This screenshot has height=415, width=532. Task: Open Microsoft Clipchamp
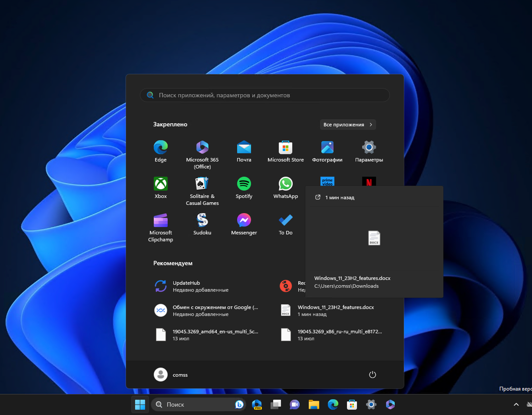161,227
